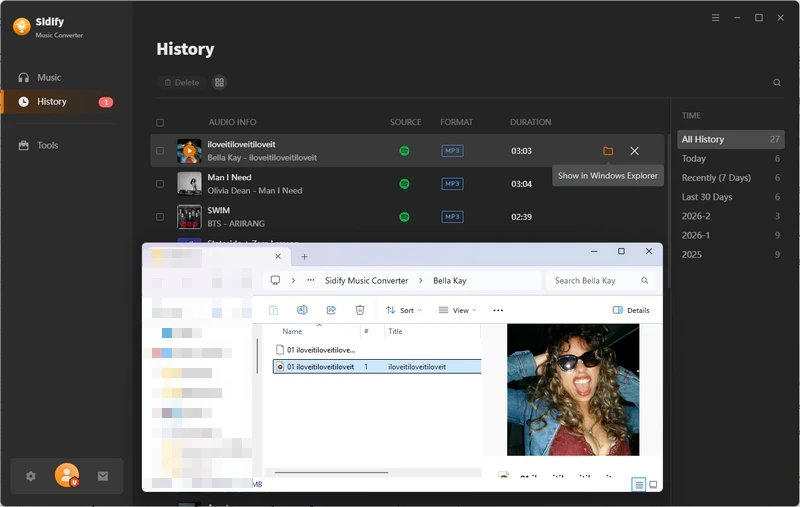Viewport: 800px width, 507px height.
Task: Click the Explorer delete trash icon
Action: pos(360,310)
